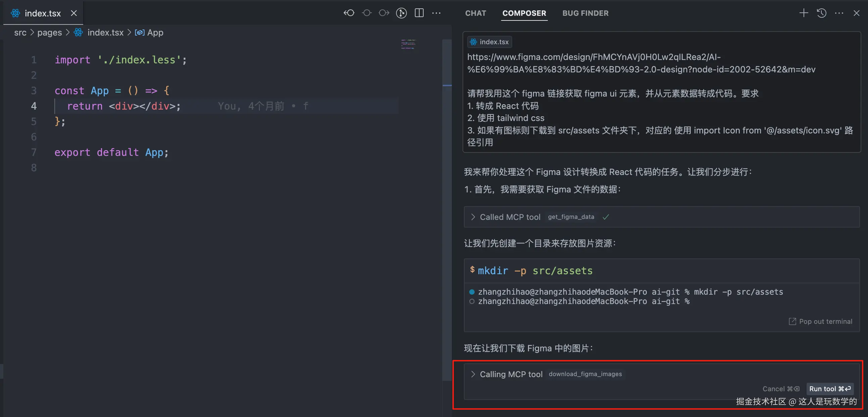Switch to the BUG FINDER tab

tap(585, 13)
